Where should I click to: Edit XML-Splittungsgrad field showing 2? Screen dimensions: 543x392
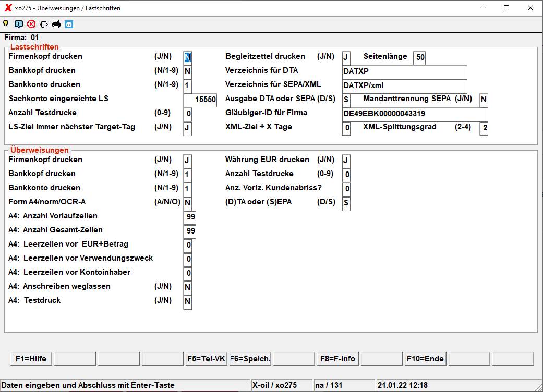484,128
